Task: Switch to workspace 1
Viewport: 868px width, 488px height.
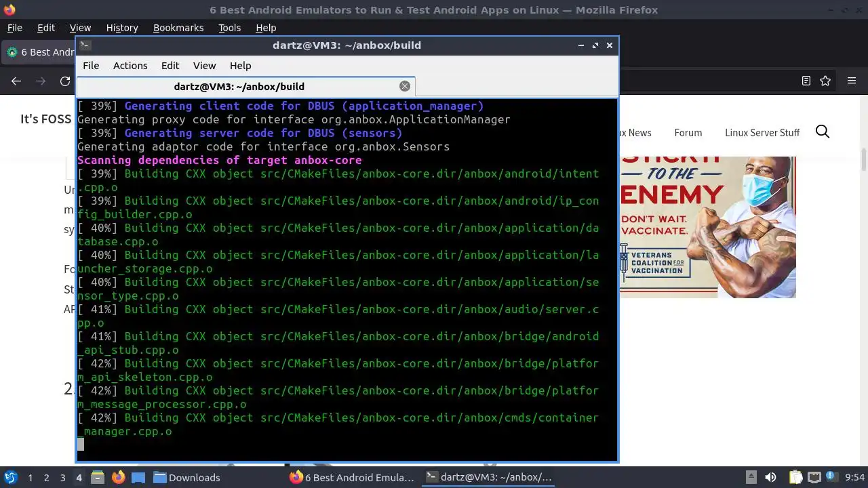Action: (x=30, y=478)
